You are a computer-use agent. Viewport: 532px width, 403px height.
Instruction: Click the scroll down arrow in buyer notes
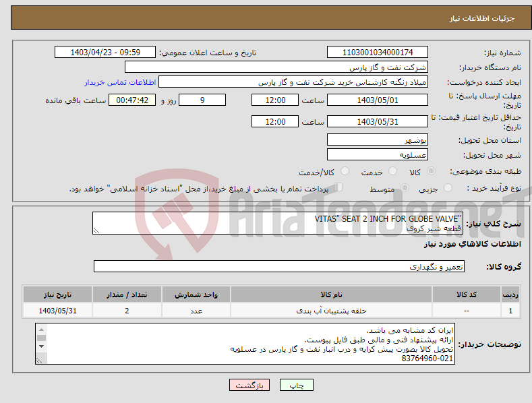click(41, 346)
